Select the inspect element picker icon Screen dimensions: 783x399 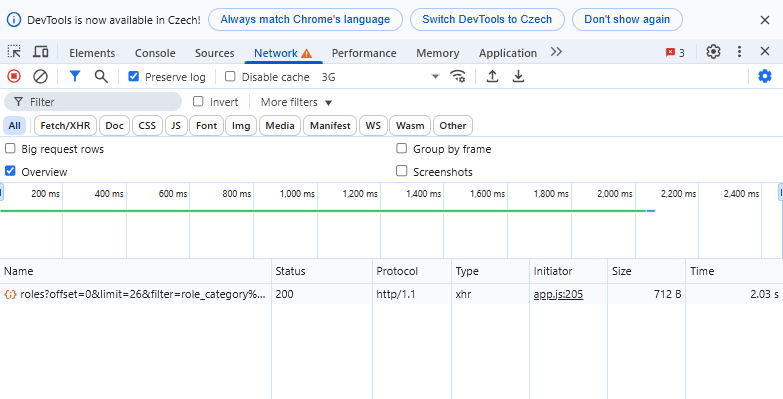14,52
